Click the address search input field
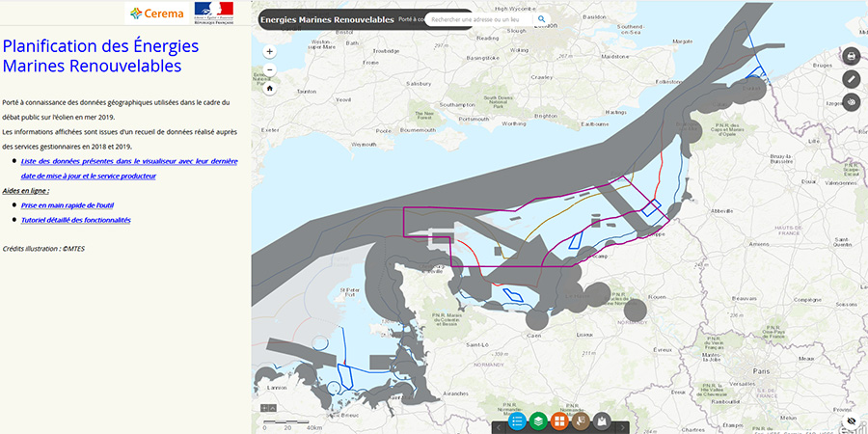The width and height of the screenshot is (868, 434). tap(478, 18)
